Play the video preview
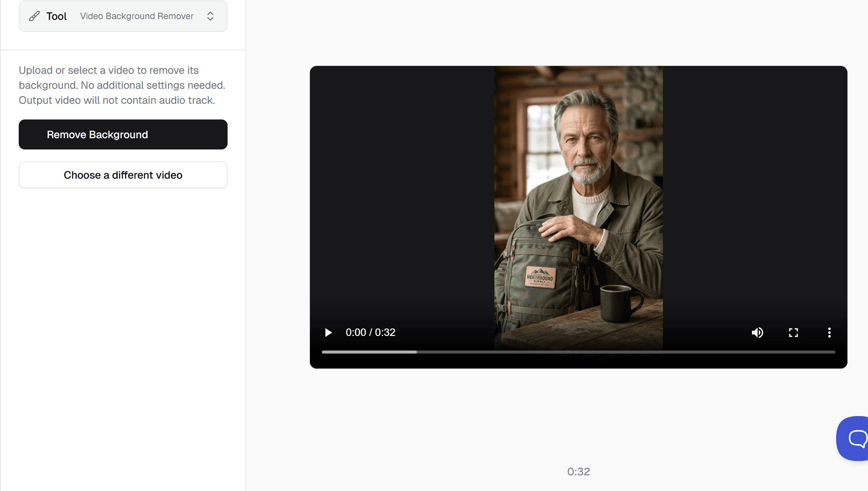 pyautogui.click(x=328, y=333)
